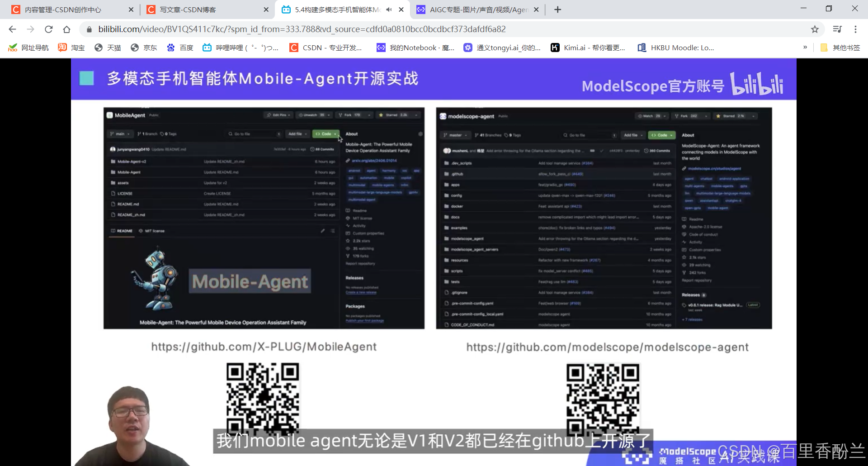Screen dimensions: 868x466
Task: Click the left QR code in the video
Action: pyautogui.click(x=263, y=398)
